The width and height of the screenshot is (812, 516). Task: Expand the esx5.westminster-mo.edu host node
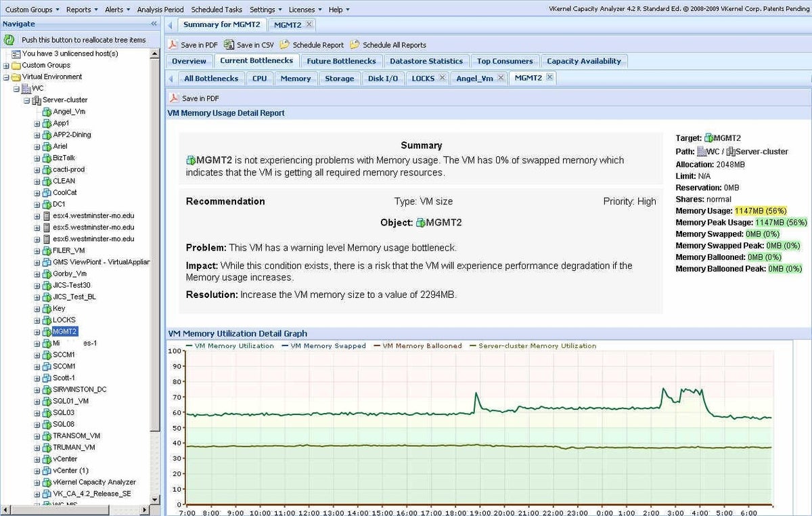37,227
